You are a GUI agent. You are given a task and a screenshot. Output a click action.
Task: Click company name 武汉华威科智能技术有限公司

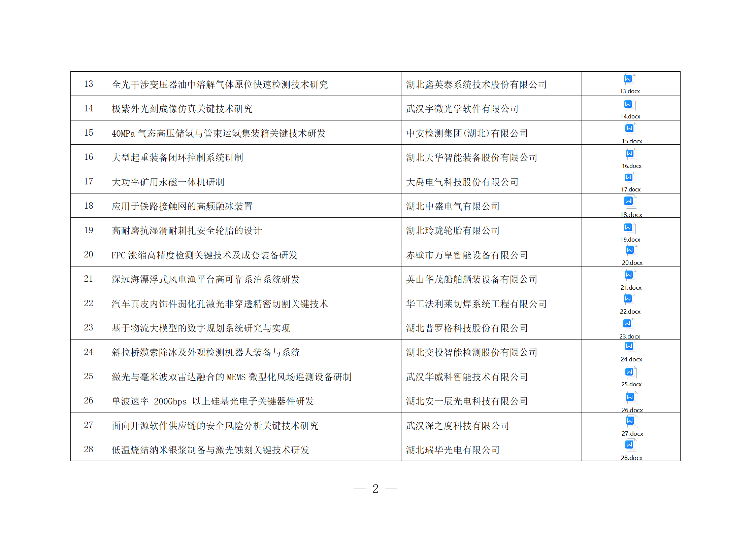pos(467,377)
